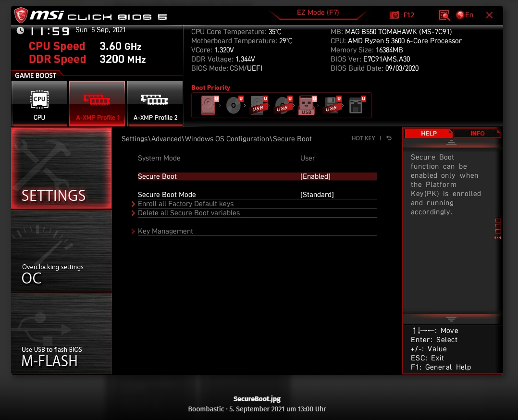518x420 pixels.
Task: Switch to EZ Mode (F7)
Action: click(x=318, y=12)
